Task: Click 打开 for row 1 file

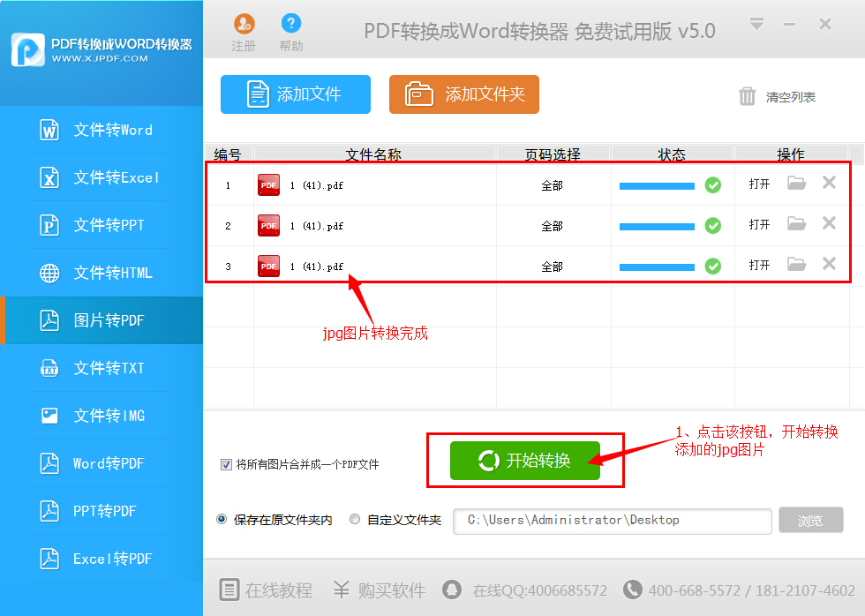Action: pos(759,184)
